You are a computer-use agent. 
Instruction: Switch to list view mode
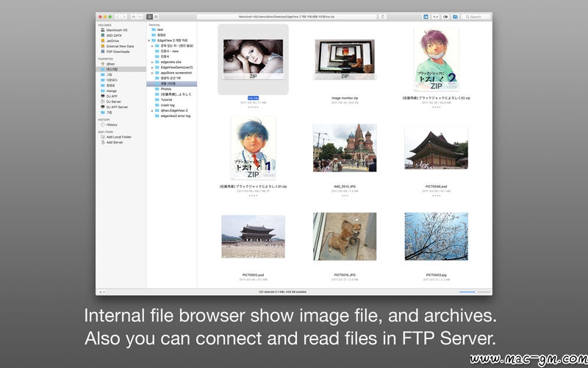click(157, 16)
